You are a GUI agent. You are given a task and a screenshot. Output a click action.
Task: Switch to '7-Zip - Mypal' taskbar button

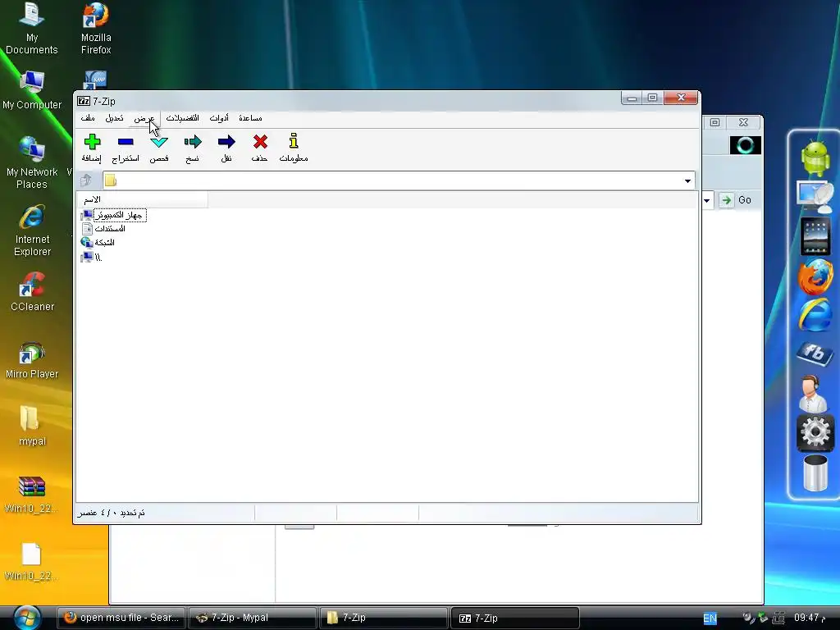[x=253, y=618]
